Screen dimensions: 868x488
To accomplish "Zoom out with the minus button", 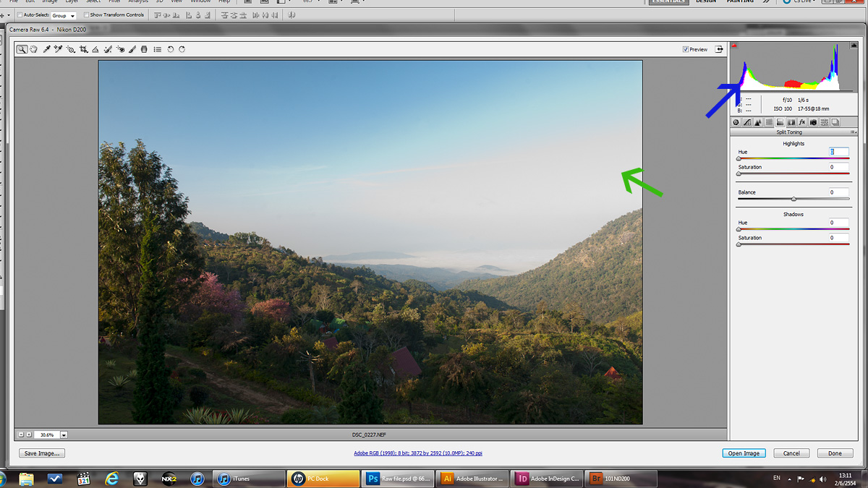I will point(21,435).
